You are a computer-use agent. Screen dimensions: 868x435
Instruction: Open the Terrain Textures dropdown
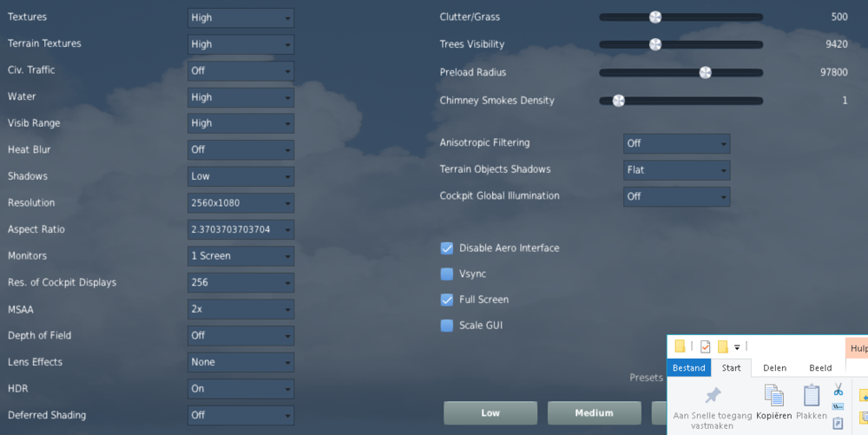[240, 44]
